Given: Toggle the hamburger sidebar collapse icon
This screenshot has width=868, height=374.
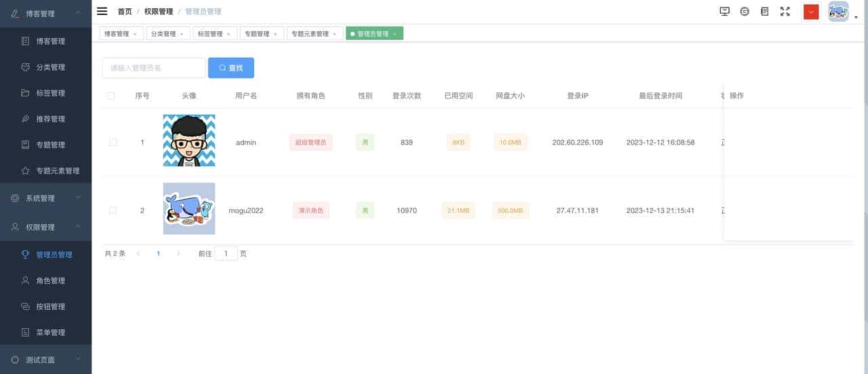Looking at the screenshot, I should [x=102, y=11].
